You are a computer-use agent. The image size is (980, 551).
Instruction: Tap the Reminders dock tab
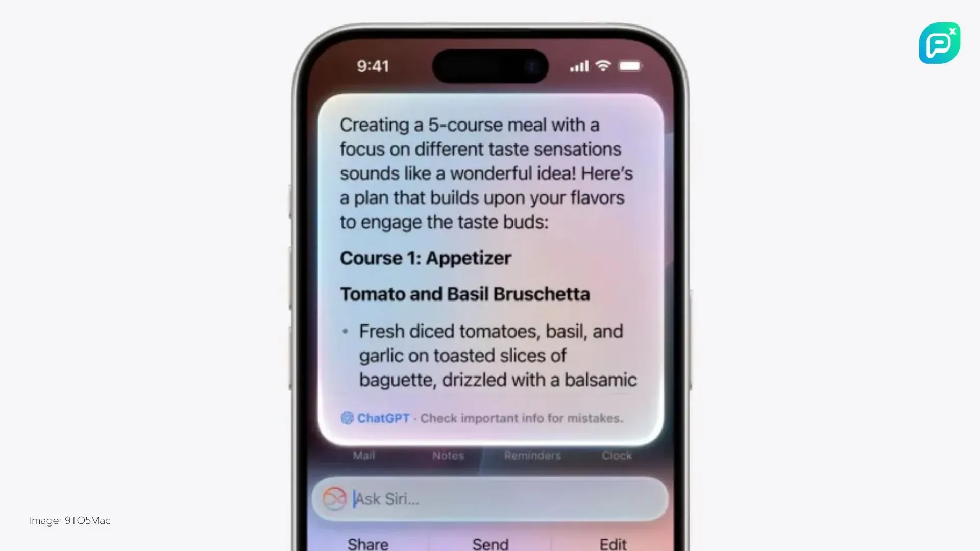[x=532, y=456]
